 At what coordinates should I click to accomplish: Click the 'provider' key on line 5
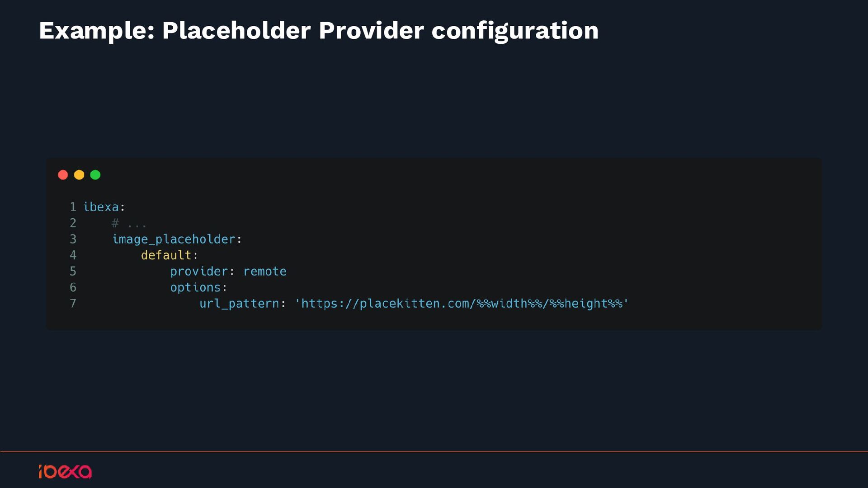199,272
